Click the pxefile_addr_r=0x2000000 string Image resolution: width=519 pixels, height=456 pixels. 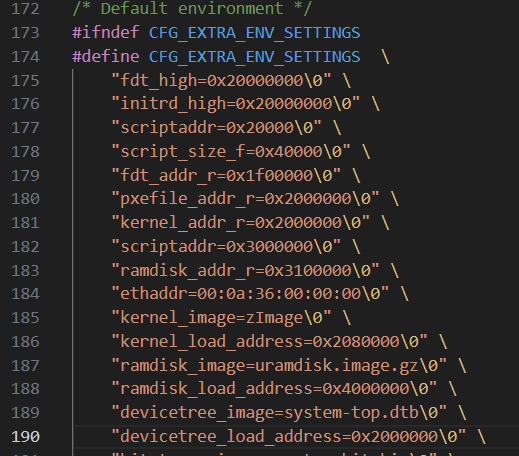245,199
